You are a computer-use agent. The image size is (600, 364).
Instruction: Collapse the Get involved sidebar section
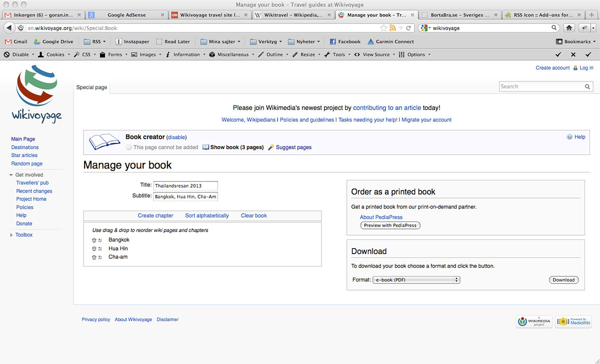[x=11, y=175]
